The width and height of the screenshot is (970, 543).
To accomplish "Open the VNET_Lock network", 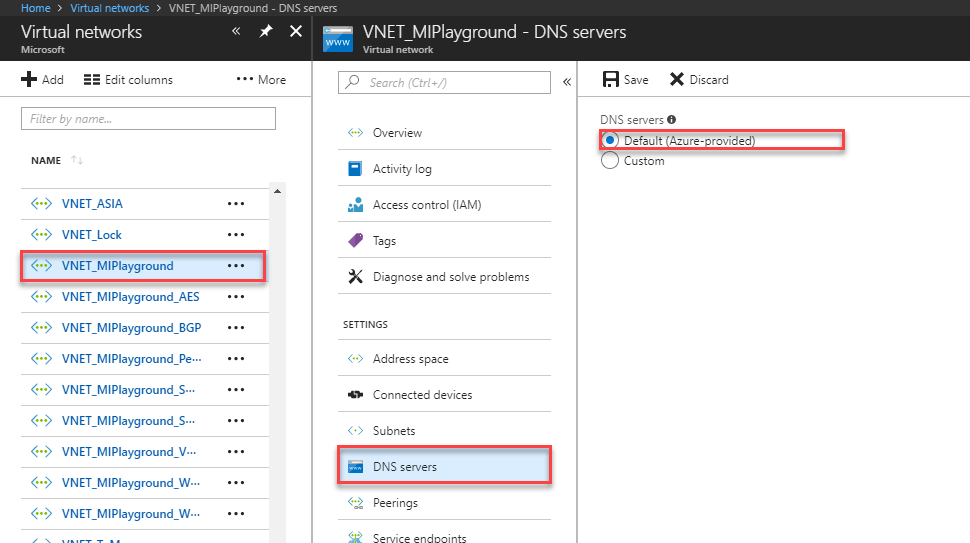I will [x=92, y=234].
